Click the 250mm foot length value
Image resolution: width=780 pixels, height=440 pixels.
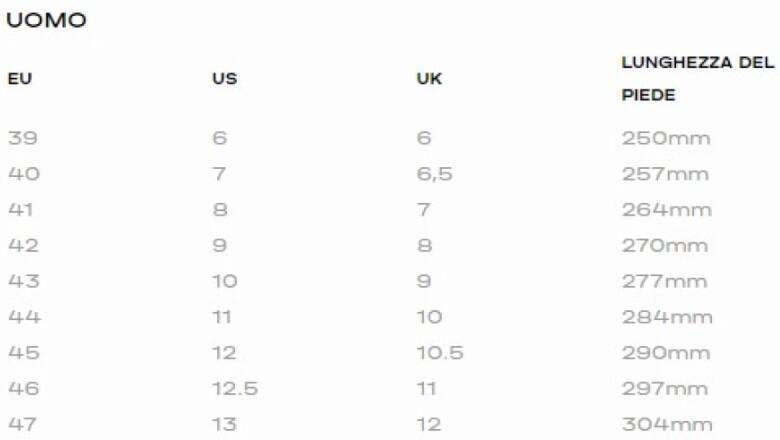coord(665,138)
